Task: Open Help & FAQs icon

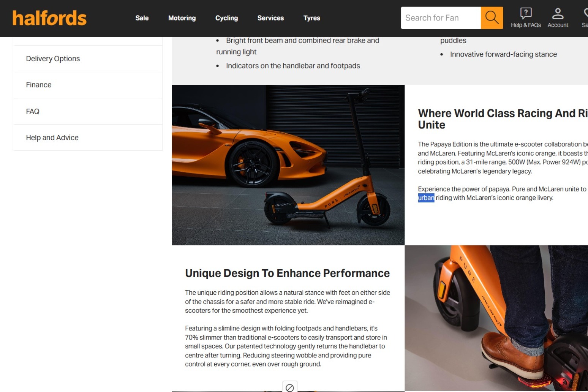Action: (x=526, y=18)
